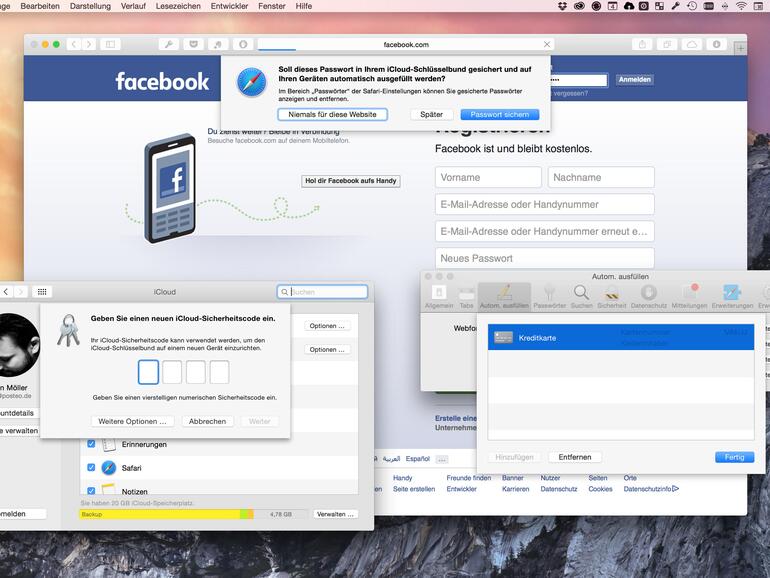770x578 pixels.
Task: Toggle the Notizen checkbox
Action: point(91,491)
